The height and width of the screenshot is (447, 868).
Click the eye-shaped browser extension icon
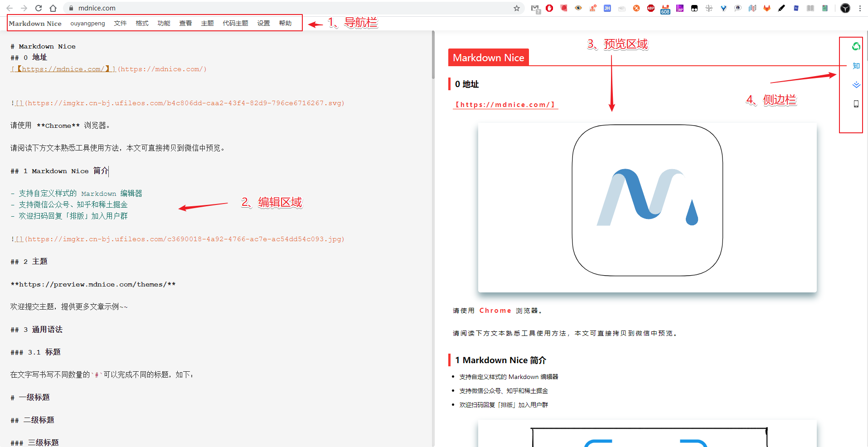pyautogui.click(x=578, y=8)
